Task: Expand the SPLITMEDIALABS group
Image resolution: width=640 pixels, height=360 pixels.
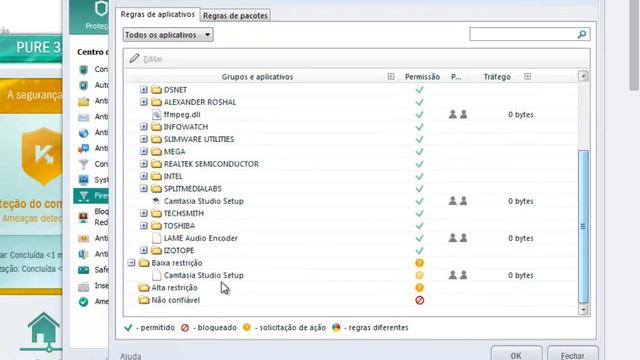Action: tap(144, 188)
